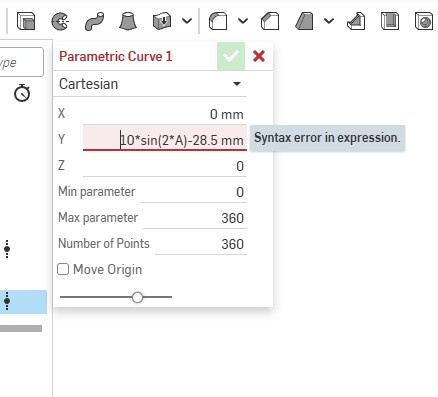
Task: Open the upper three-dot feature menu
Action: point(7,249)
